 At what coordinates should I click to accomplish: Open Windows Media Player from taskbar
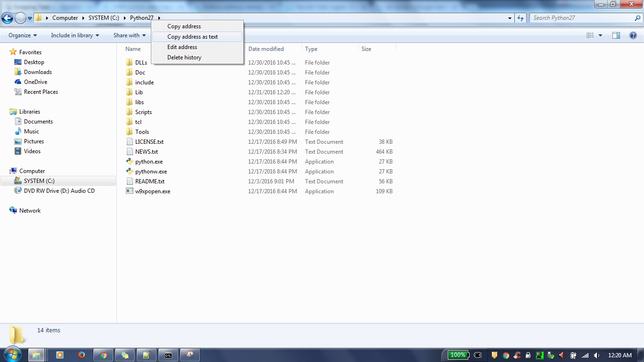point(59,355)
